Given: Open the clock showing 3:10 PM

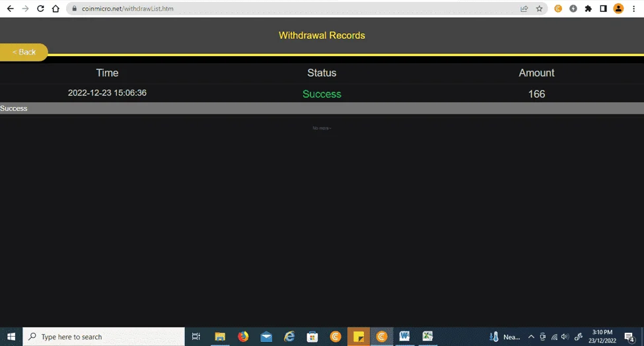Looking at the screenshot, I should tap(602, 337).
